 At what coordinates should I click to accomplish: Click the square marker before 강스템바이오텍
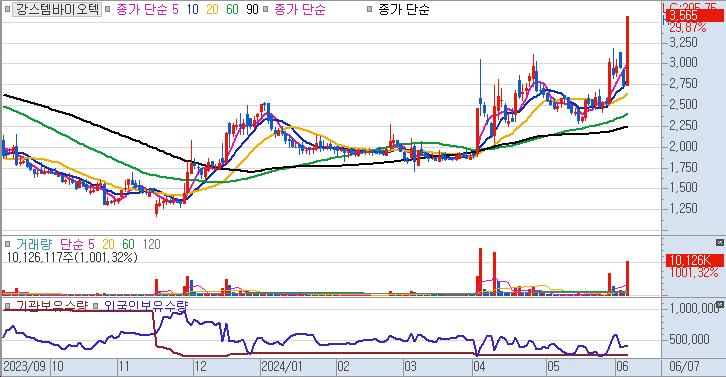[7, 9]
